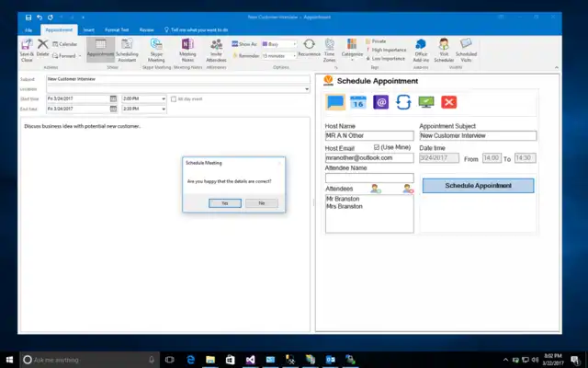Select Mrs Branston in the Attendees list

click(345, 206)
